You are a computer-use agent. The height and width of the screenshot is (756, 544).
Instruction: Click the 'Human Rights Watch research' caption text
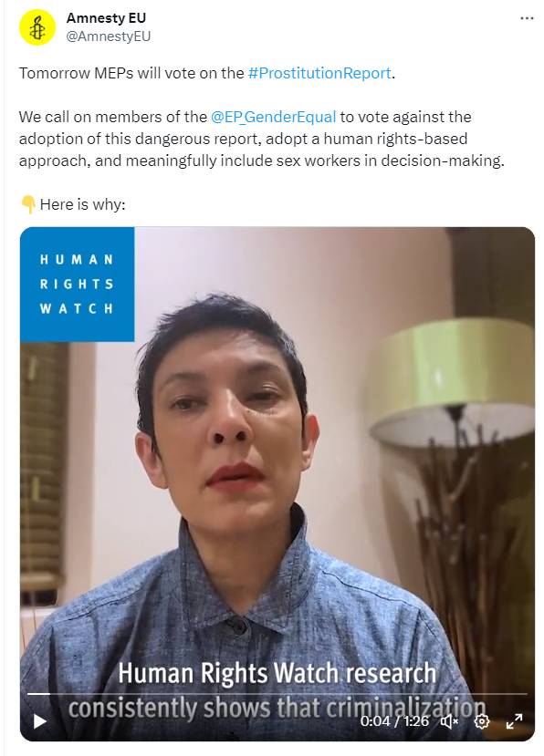pyautogui.click(x=277, y=673)
